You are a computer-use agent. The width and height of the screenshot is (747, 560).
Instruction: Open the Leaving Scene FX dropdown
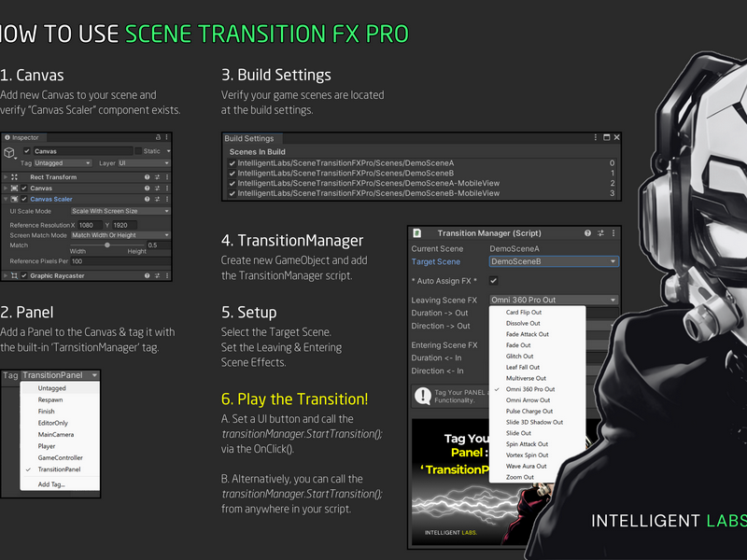554,300
